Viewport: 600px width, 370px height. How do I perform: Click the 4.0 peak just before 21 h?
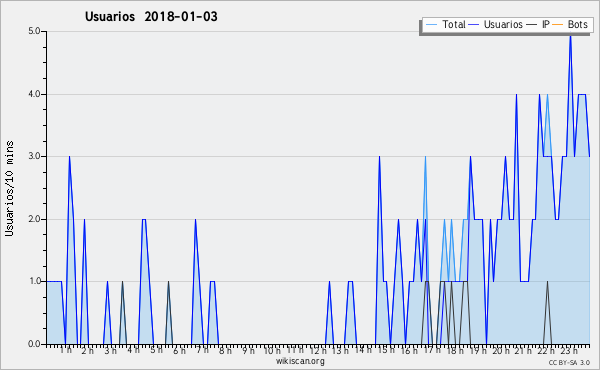coord(516,95)
